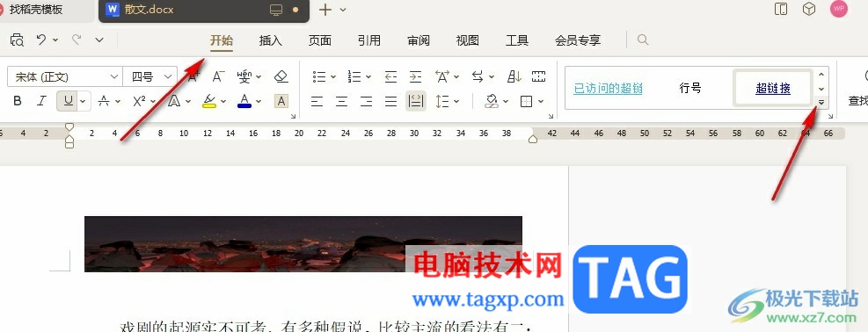Switch to the 插入 ribbon tab

point(271,40)
